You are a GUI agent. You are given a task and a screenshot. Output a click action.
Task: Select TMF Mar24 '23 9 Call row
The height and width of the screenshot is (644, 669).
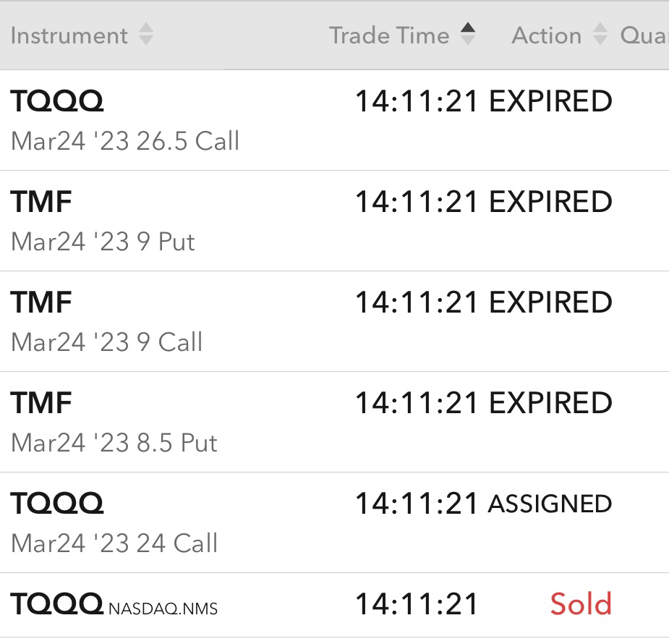coord(334,322)
